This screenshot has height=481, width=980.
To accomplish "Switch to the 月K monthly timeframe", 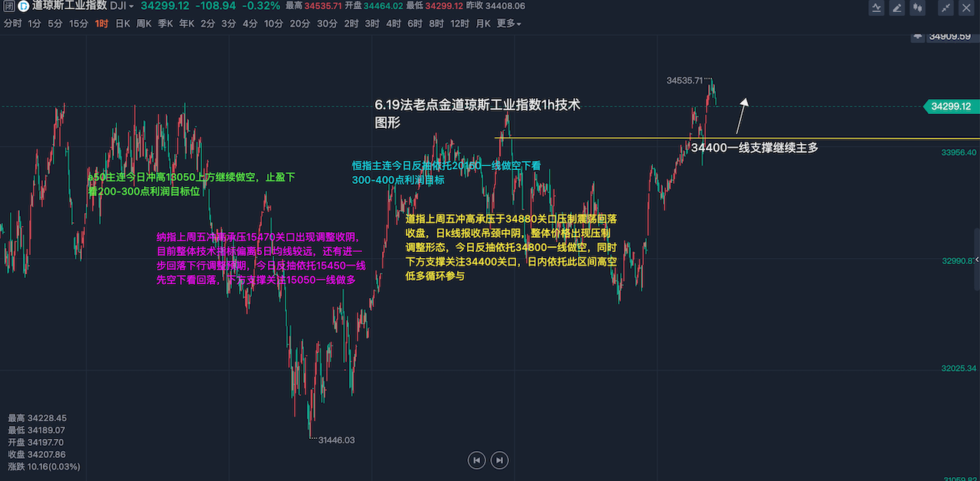I will click(483, 24).
